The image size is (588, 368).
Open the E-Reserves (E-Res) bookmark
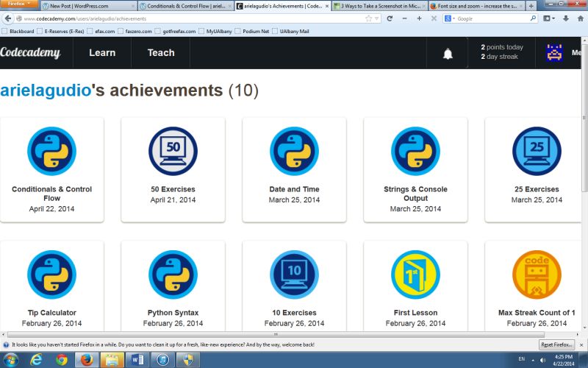[x=61, y=31]
